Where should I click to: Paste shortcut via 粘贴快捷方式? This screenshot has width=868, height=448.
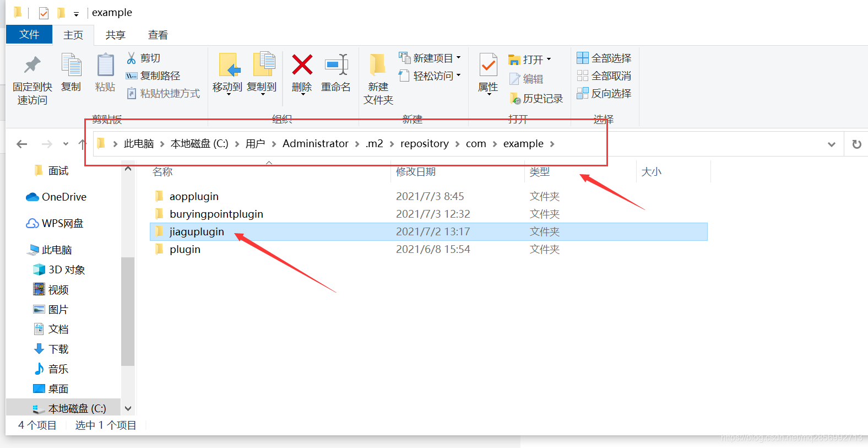point(163,93)
